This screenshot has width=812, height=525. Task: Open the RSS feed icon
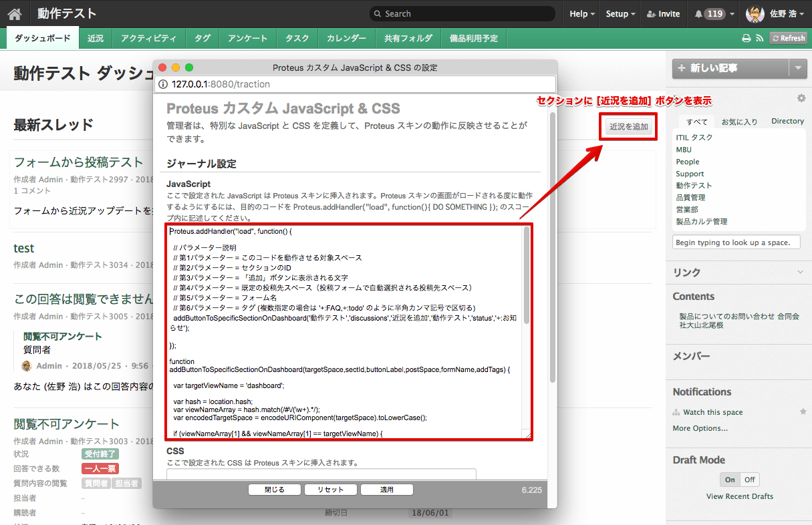760,38
